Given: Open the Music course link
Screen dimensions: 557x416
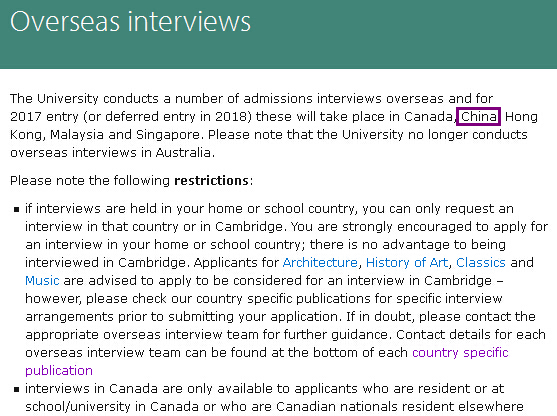Looking at the screenshot, I should 42,281.
